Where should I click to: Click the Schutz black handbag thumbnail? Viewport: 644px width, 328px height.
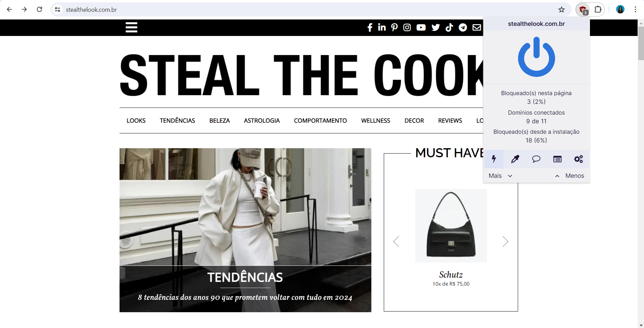(x=451, y=225)
